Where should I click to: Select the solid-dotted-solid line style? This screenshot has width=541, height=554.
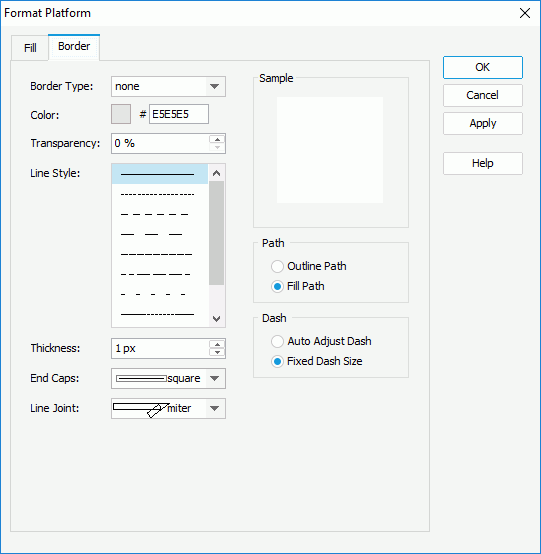pos(160,314)
